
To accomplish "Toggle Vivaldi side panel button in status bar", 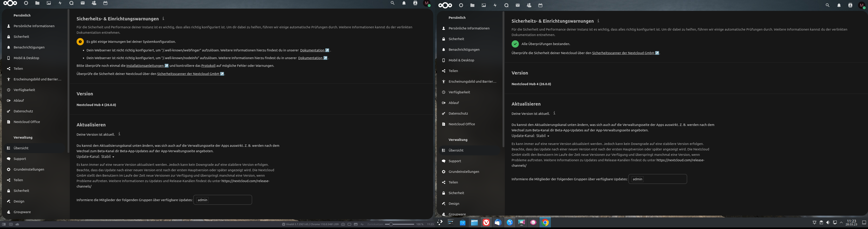I will pos(4,224).
